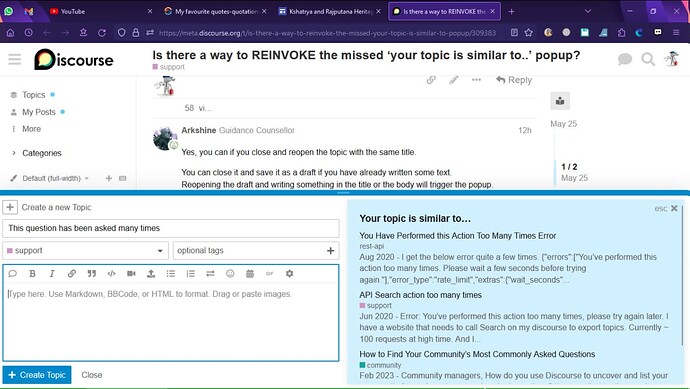Insert preformatted code with the code icon
The width and height of the screenshot is (690, 389).
coord(111,274)
